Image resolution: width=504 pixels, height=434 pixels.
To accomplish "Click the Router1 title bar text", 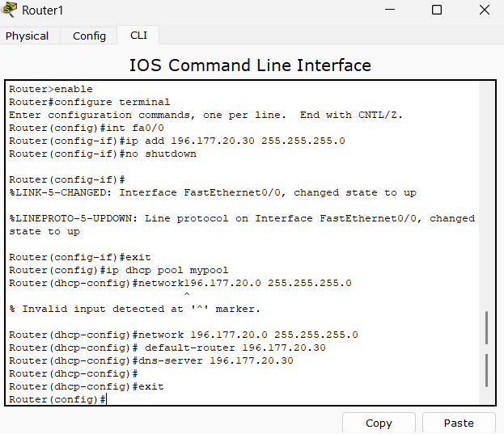I will click(x=42, y=11).
